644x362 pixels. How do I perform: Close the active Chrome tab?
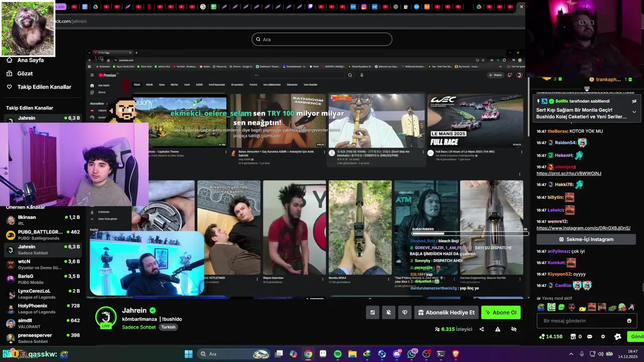coord(521,7)
